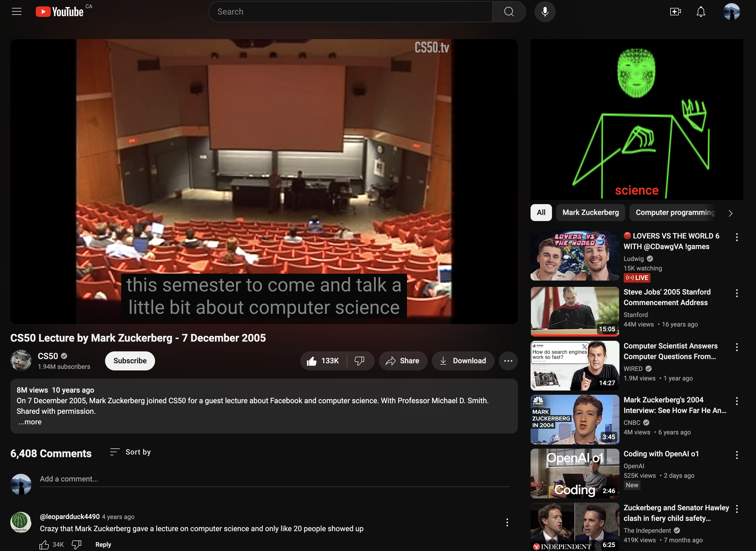Image resolution: width=756 pixels, height=551 pixels.
Task: Open the Coding with OpenAI o1 thumbnail
Action: pos(574,474)
